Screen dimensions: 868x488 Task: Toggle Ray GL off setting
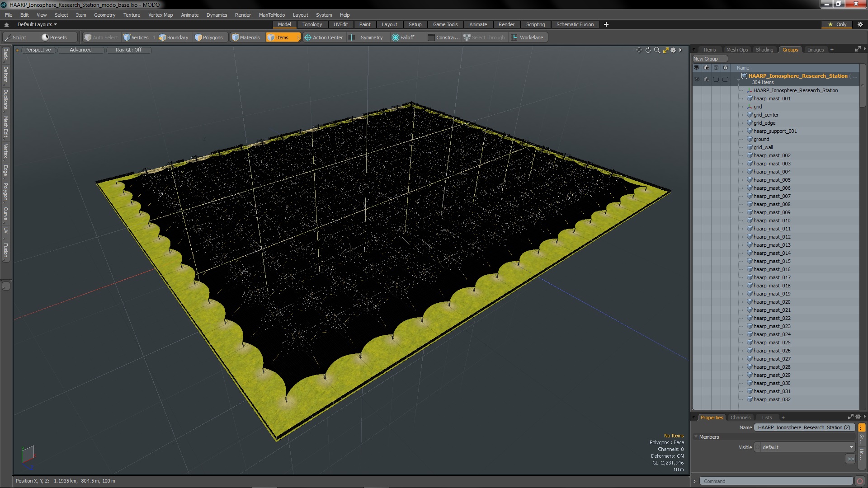tap(128, 50)
